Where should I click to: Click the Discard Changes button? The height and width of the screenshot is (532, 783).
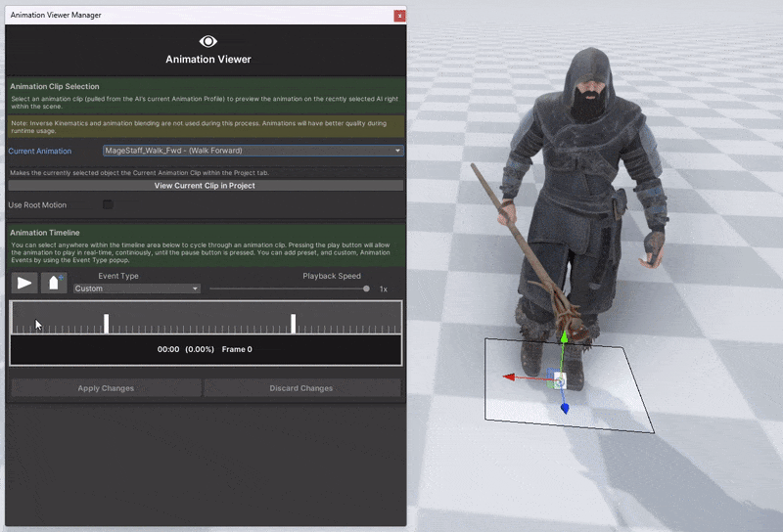(x=301, y=388)
